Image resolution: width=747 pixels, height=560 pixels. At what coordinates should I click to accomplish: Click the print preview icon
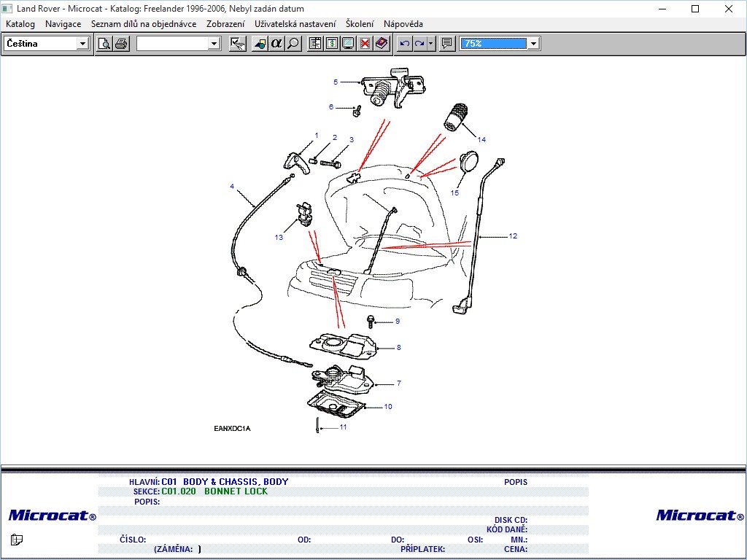point(105,44)
